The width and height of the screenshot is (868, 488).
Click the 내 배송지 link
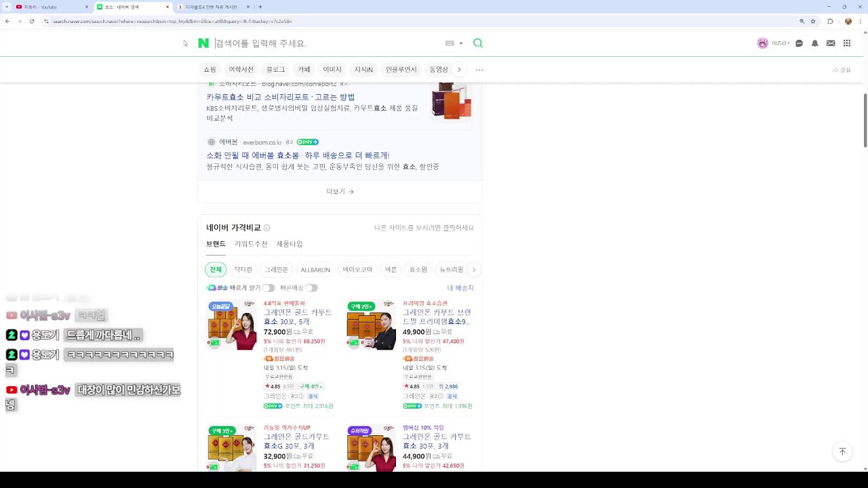[x=460, y=288]
